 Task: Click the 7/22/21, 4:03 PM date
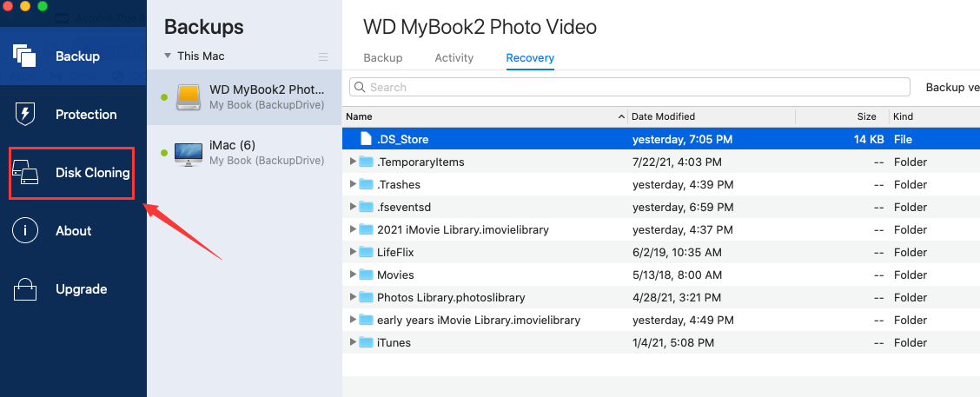click(x=677, y=162)
